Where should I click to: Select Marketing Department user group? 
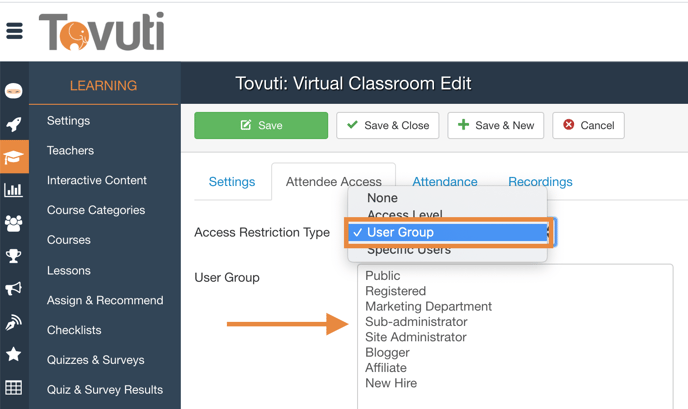pyautogui.click(x=428, y=306)
